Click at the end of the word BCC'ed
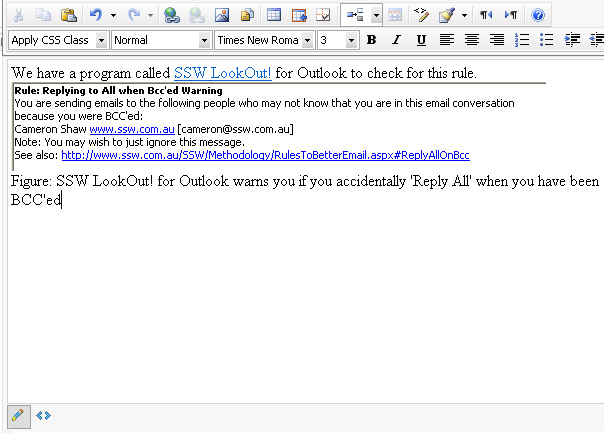 tap(62, 199)
